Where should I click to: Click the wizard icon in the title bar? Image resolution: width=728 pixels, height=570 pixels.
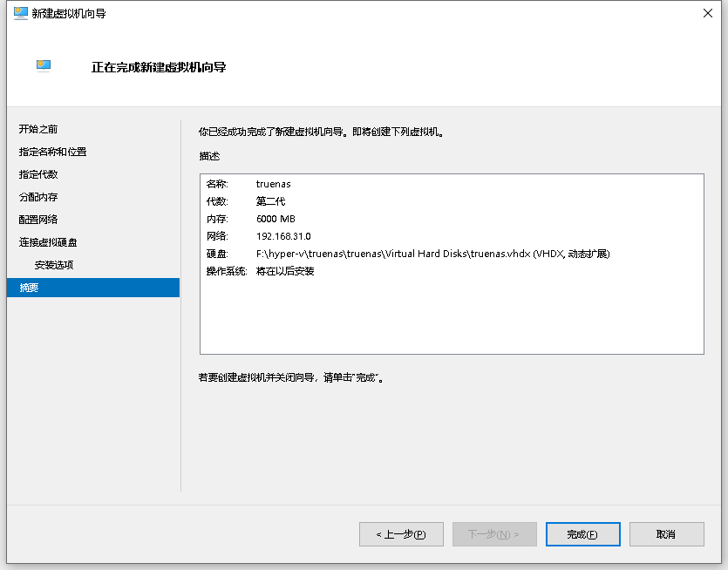pos(20,13)
